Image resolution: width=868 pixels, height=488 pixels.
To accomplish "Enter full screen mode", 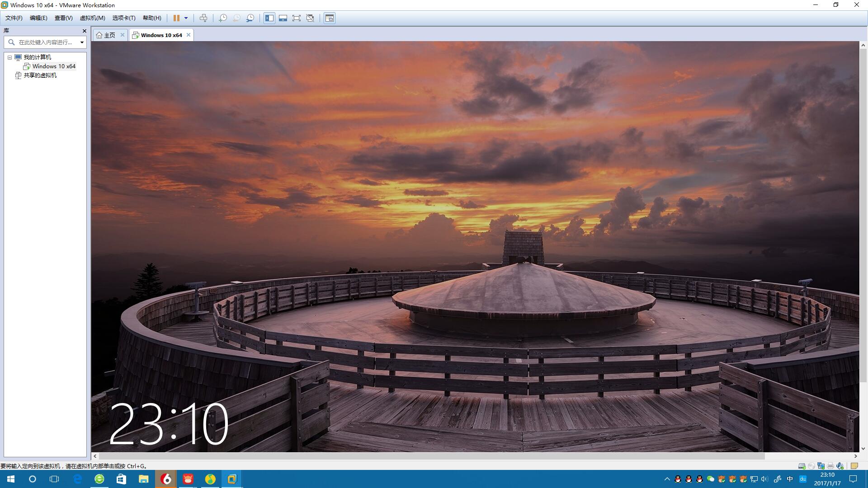I will (x=297, y=18).
